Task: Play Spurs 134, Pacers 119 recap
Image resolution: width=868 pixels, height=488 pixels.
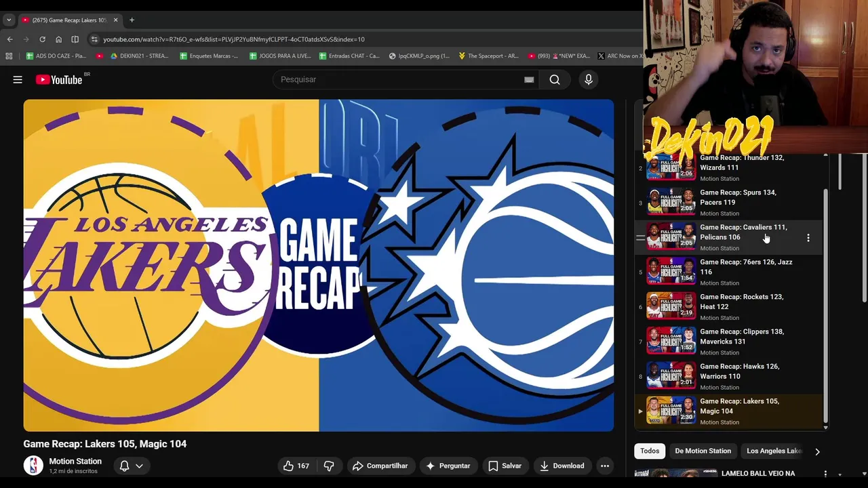Action: click(729, 203)
